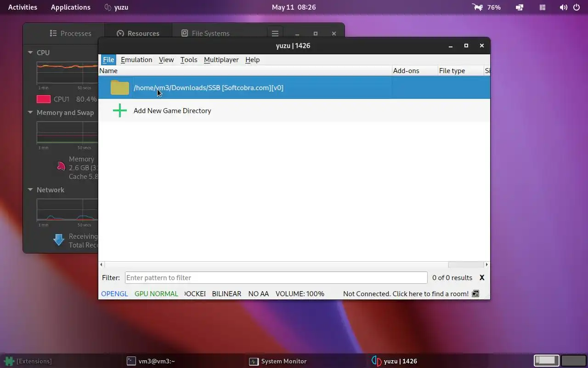Viewport: 588px width, 368px height.
Task: Open the clock showing May 11 08:26
Action: tap(294, 7)
